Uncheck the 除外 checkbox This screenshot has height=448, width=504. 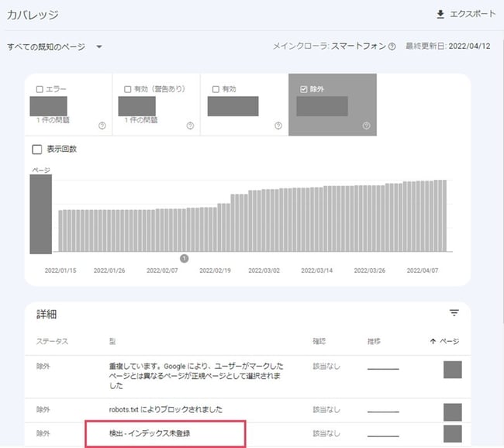(x=303, y=89)
